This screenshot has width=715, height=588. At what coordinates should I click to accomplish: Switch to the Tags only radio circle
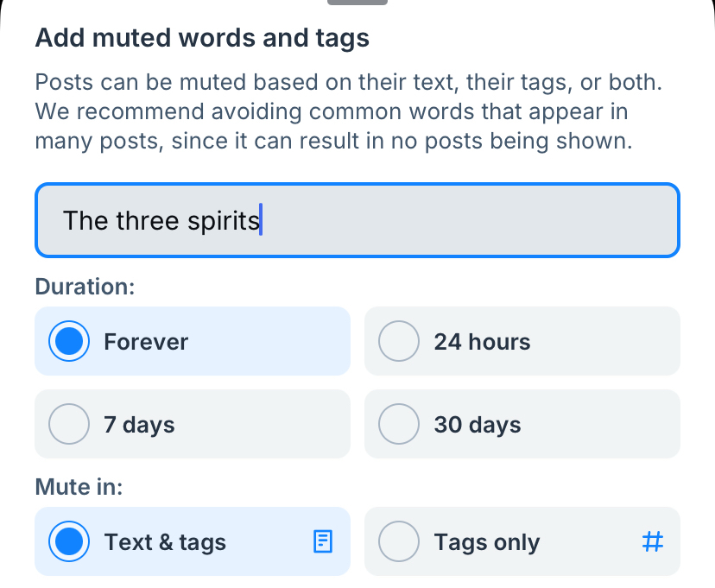tap(399, 542)
